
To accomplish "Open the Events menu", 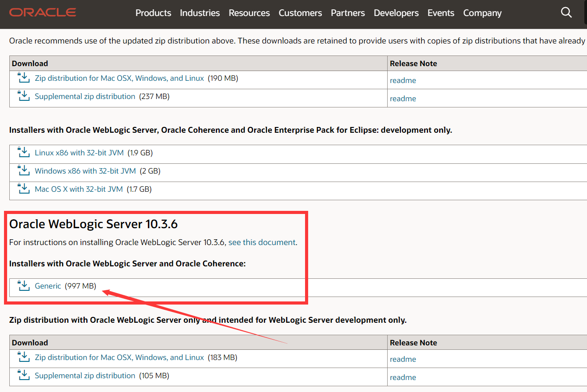I will click(x=441, y=13).
